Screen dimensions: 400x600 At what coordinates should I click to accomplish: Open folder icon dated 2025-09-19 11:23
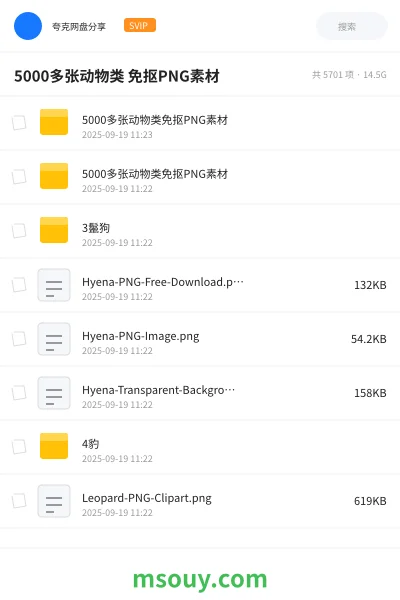[x=54, y=122]
